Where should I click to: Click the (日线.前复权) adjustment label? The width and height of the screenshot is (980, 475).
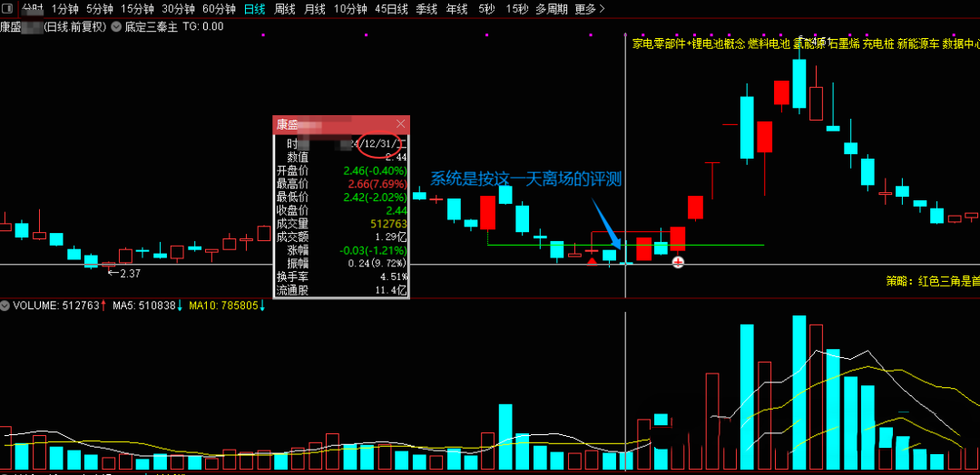tap(75, 26)
